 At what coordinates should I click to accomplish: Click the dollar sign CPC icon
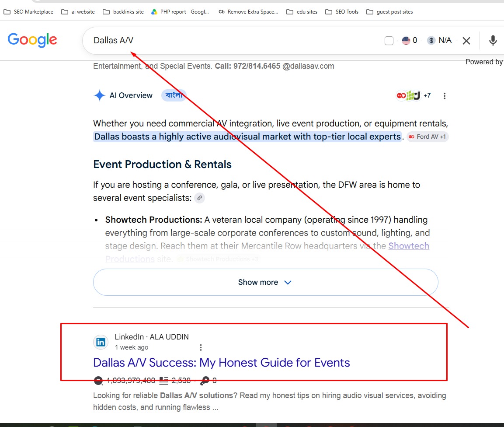pyautogui.click(x=431, y=41)
